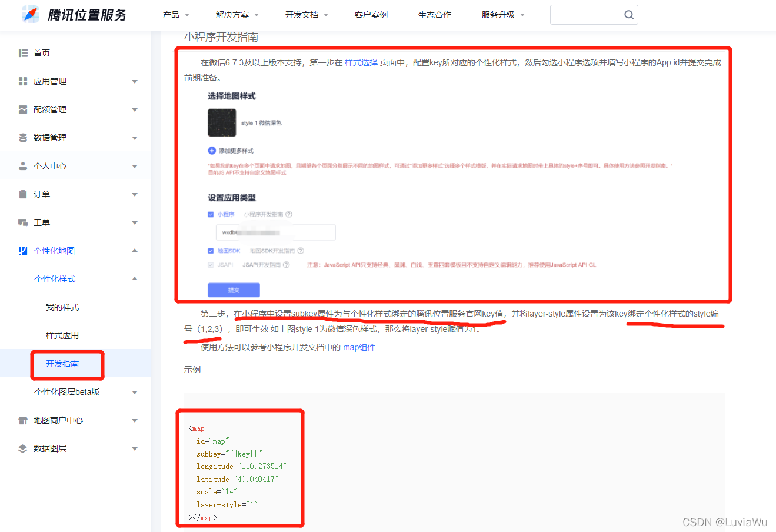Click the 工单 sidebar icon
Image resolution: width=776 pixels, height=532 pixels.
[23, 222]
